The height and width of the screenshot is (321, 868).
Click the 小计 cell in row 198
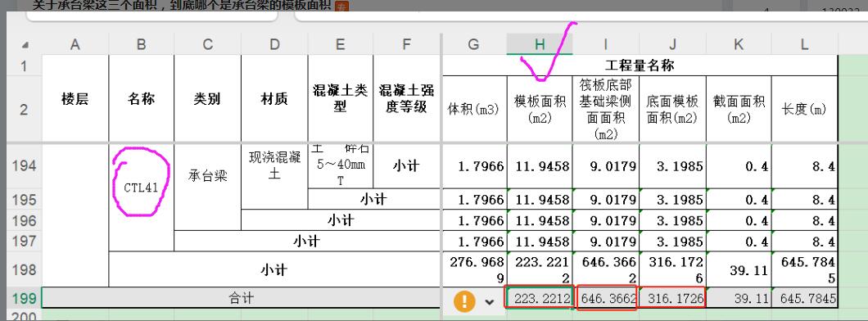click(x=274, y=269)
